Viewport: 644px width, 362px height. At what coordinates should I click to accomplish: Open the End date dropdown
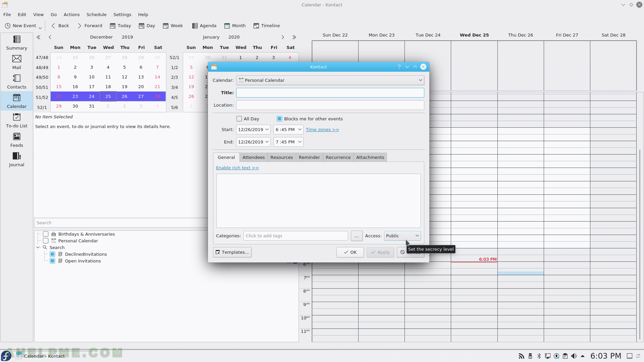coord(267,142)
